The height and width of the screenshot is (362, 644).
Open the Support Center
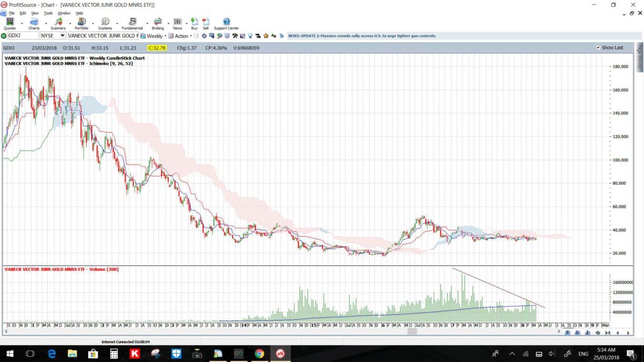226,24
